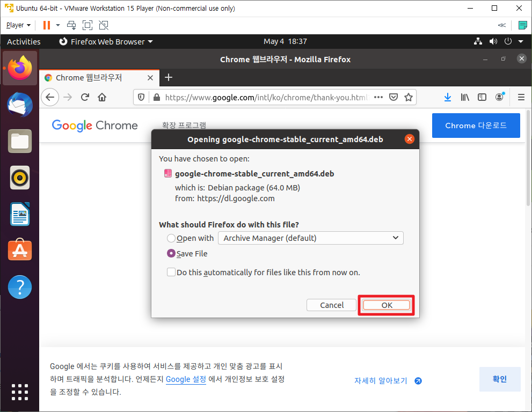Open Rhythmbox music player from the dock
Image resolution: width=532 pixels, height=412 pixels.
20,178
